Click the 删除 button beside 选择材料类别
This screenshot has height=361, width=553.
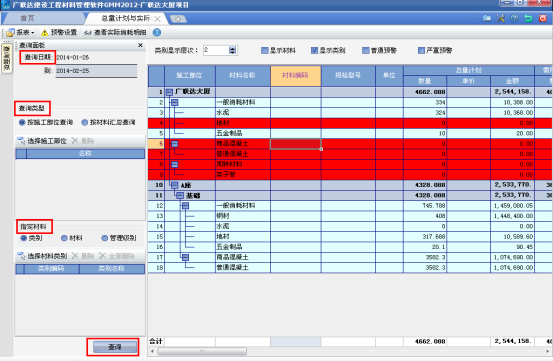pyautogui.click(x=83, y=256)
